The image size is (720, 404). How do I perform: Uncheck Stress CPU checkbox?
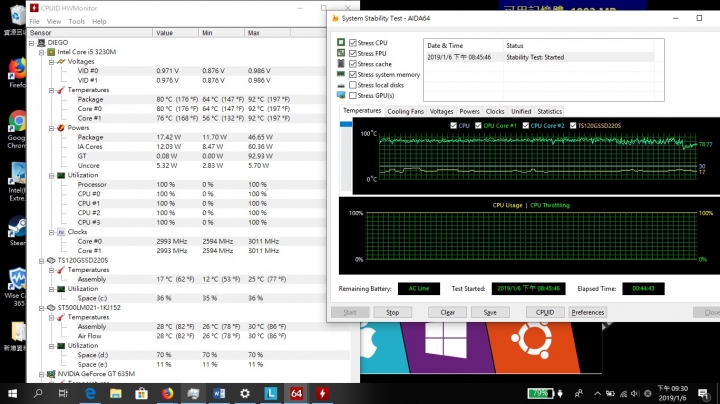coord(353,43)
